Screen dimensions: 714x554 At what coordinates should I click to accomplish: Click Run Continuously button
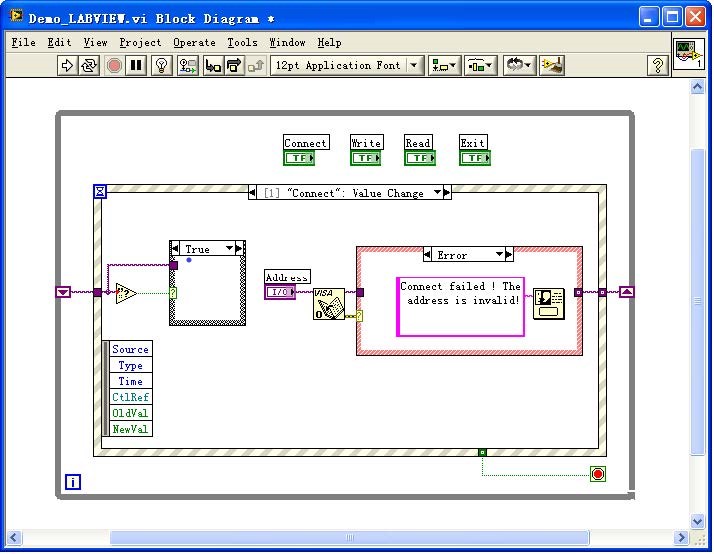pos(89,66)
